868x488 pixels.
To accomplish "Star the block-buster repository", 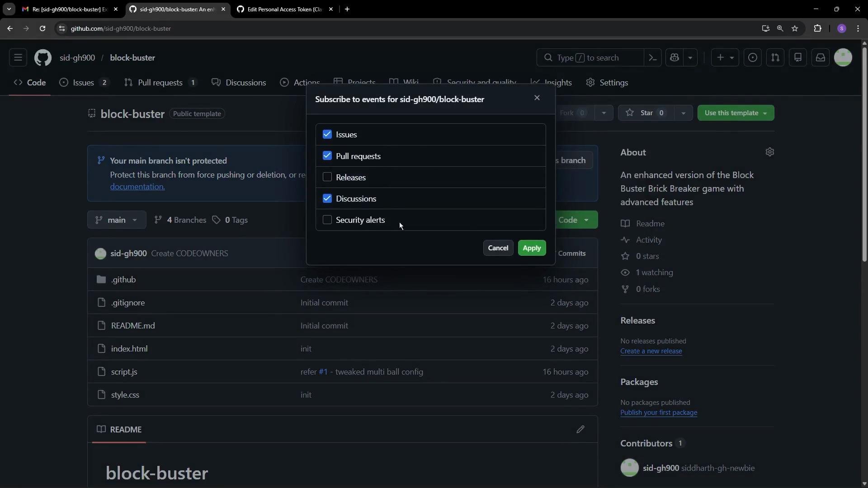I will (646, 113).
